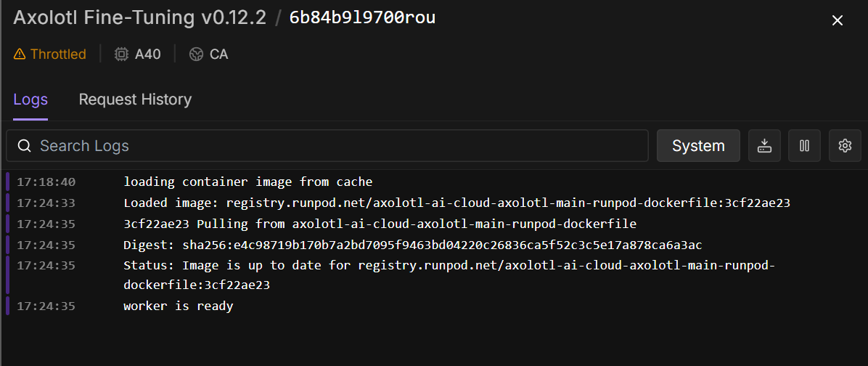Screen dimensions: 868x366
Task: Click the 'loading container image from cache' line
Action: pyautogui.click(x=247, y=182)
